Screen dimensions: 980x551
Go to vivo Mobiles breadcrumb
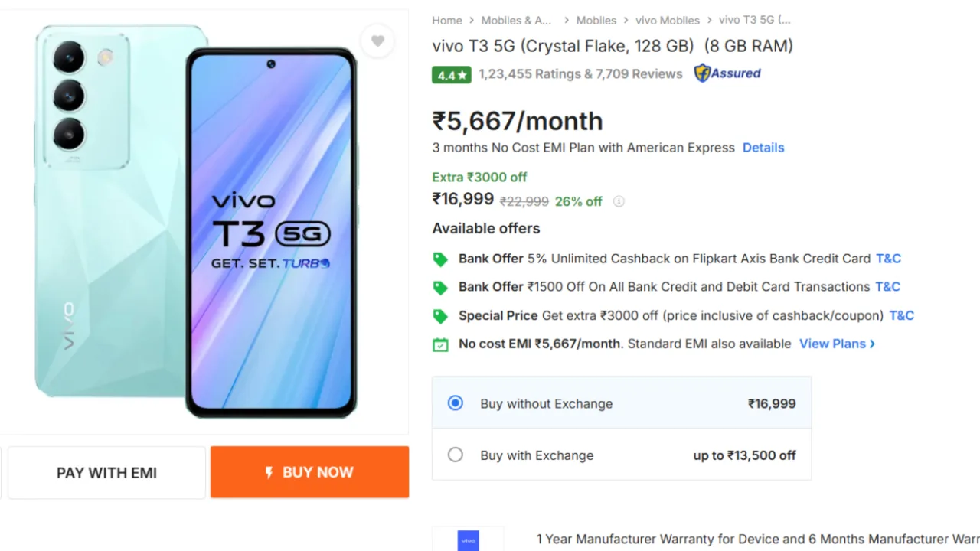[668, 21]
